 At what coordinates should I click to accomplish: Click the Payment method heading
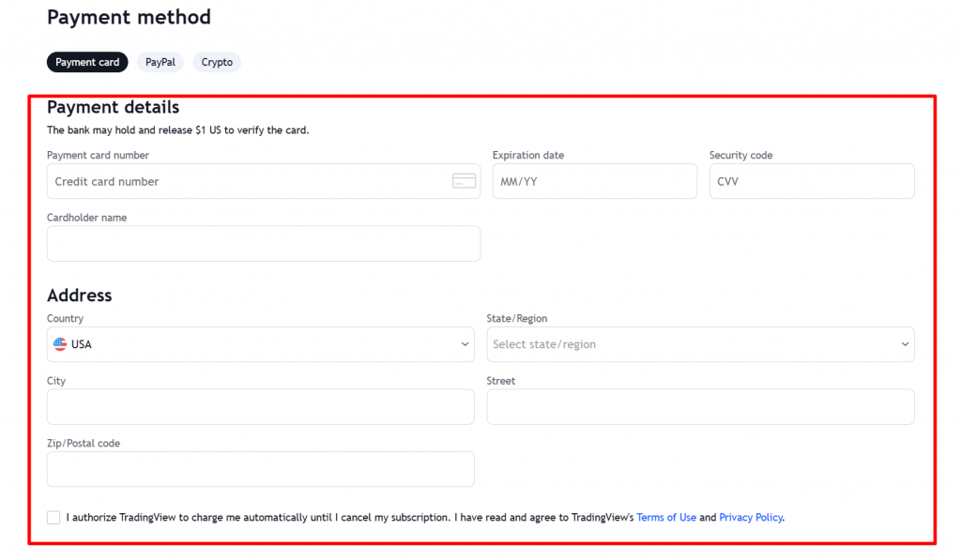(x=129, y=17)
